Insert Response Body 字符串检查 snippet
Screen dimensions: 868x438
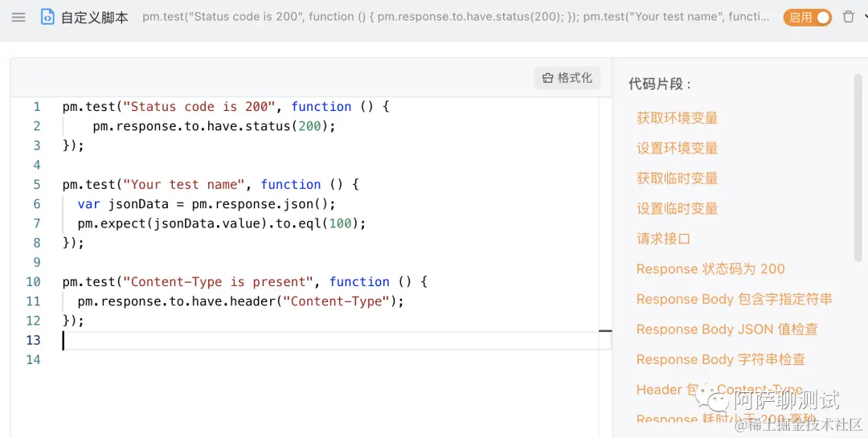pyautogui.click(x=721, y=359)
